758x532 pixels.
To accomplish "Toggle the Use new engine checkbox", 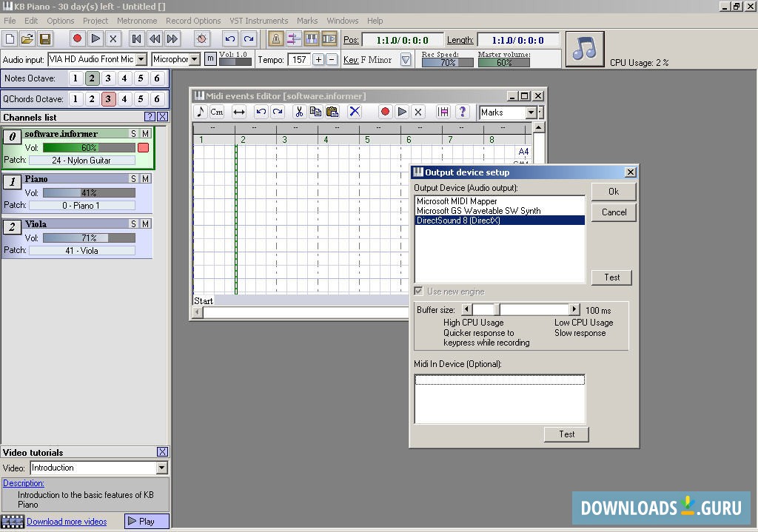I will [419, 292].
